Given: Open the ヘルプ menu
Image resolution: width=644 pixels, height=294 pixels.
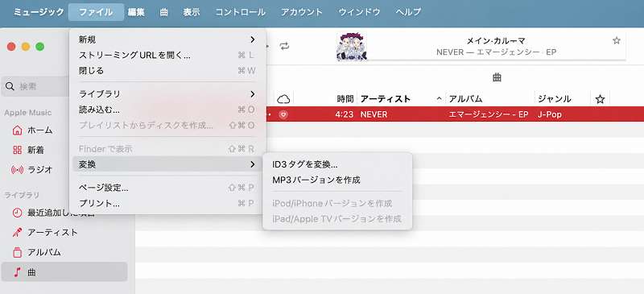Looking at the screenshot, I should point(408,12).
